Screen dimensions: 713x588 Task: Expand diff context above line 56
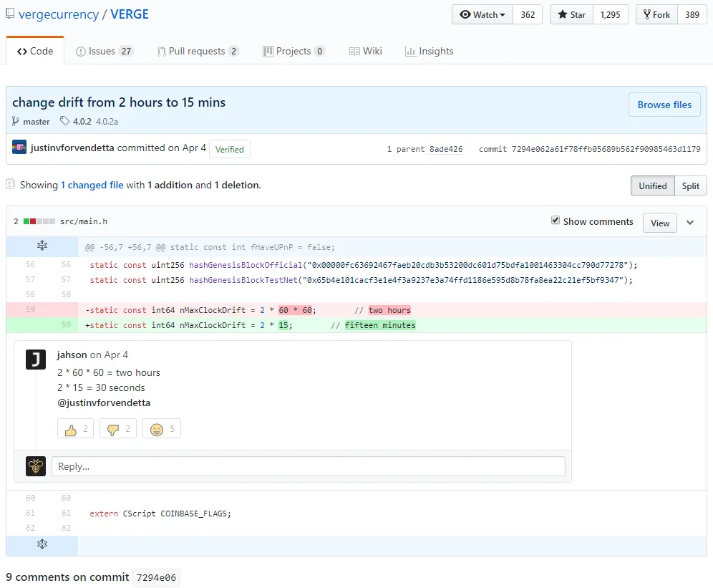tap(42, 246)
